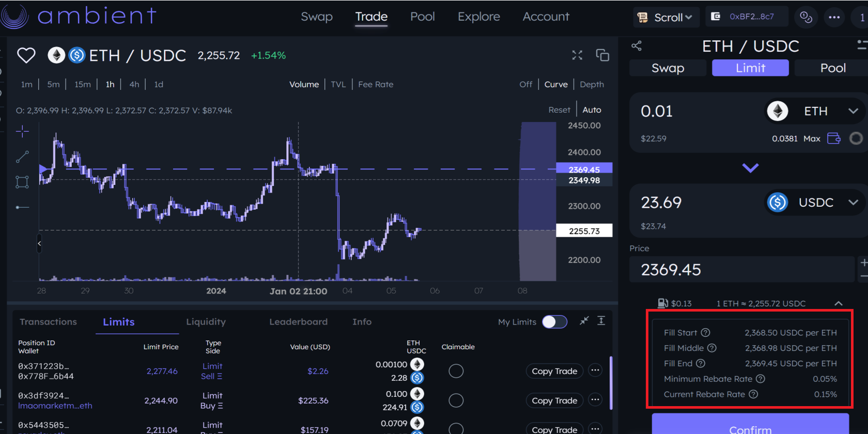Select the 4h timeframe
This screenshot has width=868, height=434.
pos(134,84)
